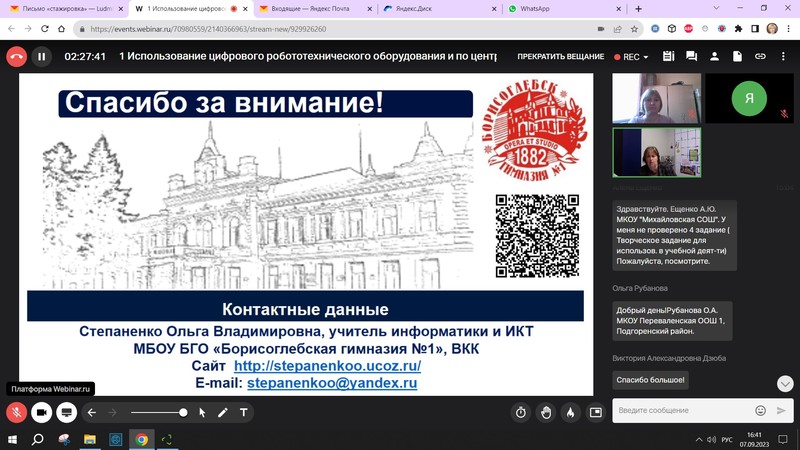Click ПРЕКРАТИТЬ ВЕЩАНИЕ to stop broadcast

tap(560, 57)
